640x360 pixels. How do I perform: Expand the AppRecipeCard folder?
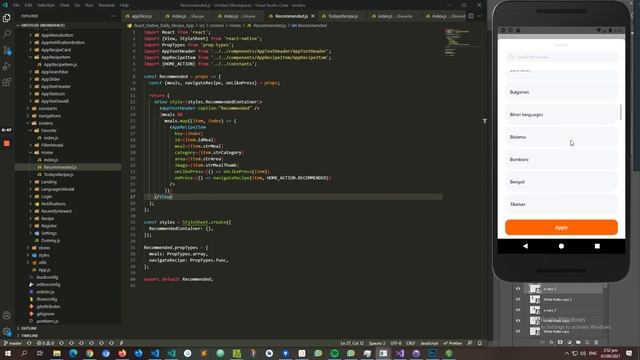[30, 50]
